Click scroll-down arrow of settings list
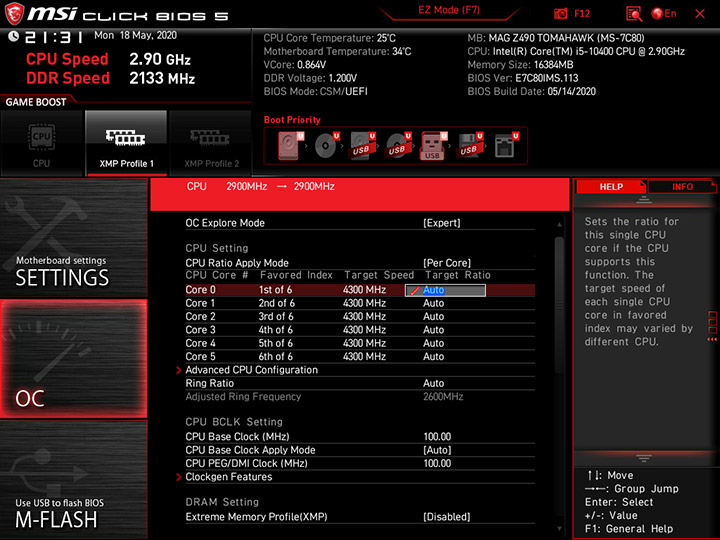The height and width of the screenshot is (540, 720). click(x=559, y=529)
